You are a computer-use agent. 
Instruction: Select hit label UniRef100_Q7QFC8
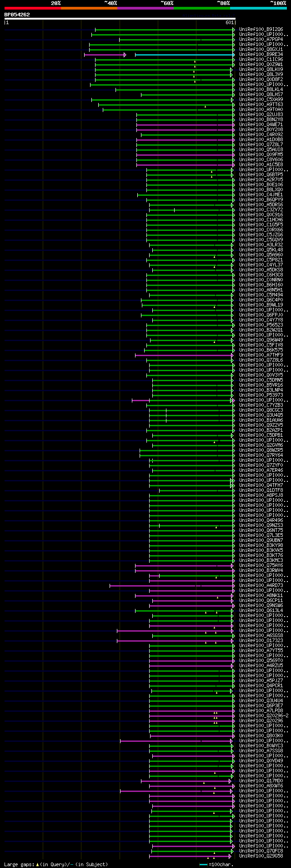261,851
